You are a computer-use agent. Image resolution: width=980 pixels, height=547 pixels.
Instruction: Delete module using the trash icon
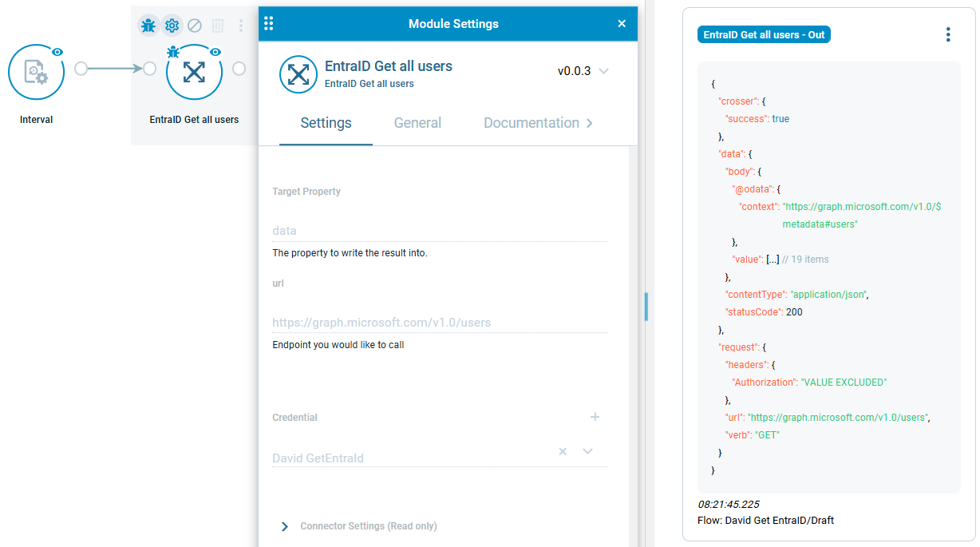click(x=218, y=26)
